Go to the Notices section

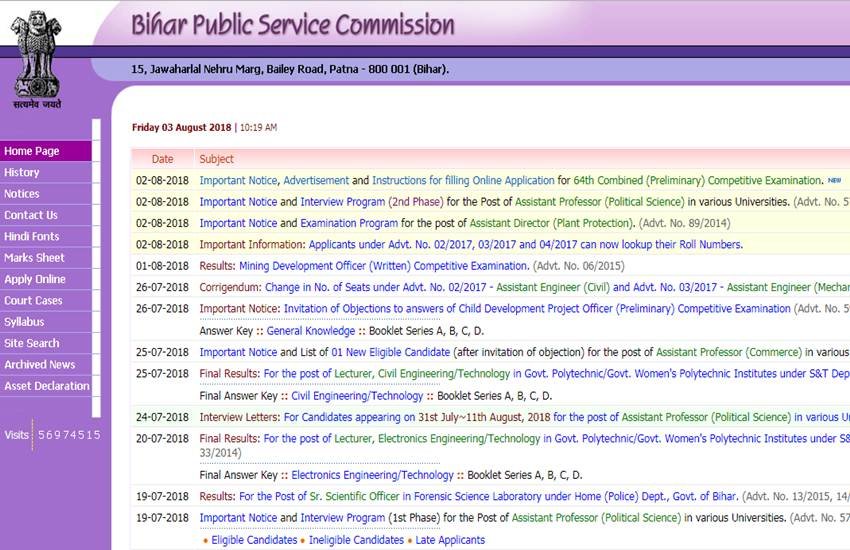coord(22,194)
